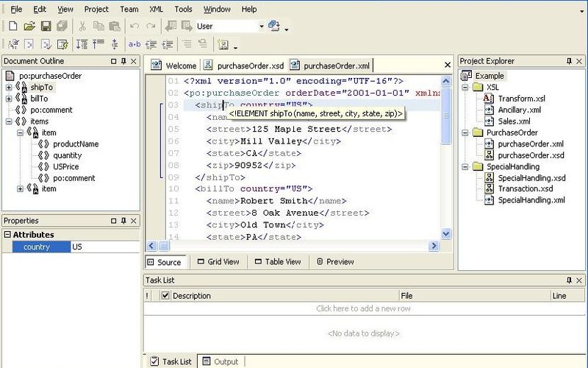Toggle the Document Outline pin

tap(123, 61)
